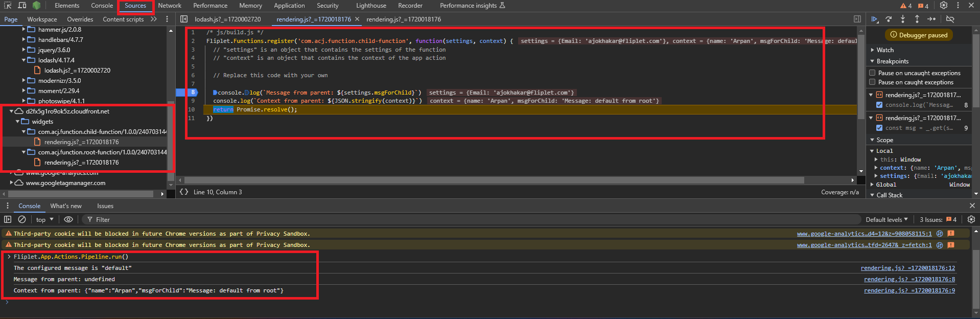Click the issues count badge in top bar
The width and height of the screenshot is (980, 319).
(x=923, y=6)
